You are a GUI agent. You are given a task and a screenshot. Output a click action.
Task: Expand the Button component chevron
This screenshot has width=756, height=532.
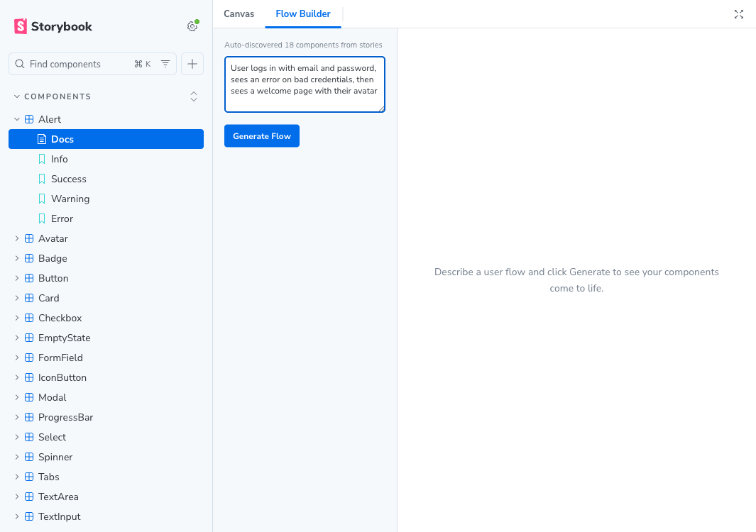tap(17, 278)
